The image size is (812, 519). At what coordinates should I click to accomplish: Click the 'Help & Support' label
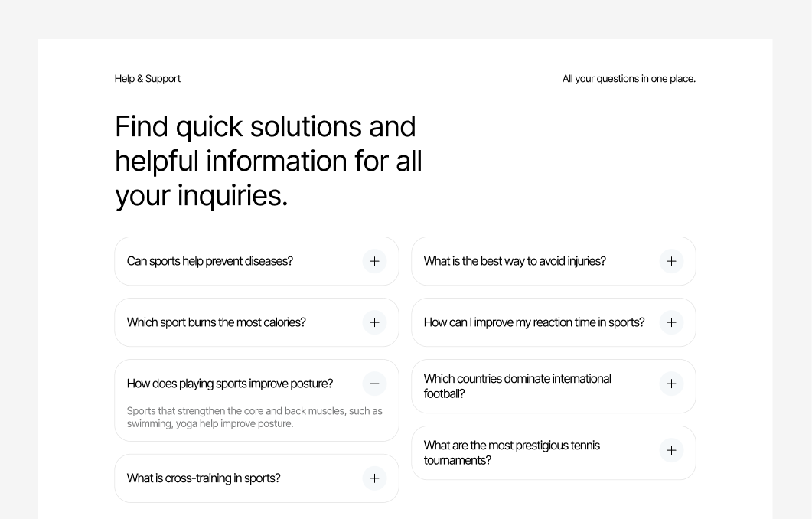click(x=147, y=78)
